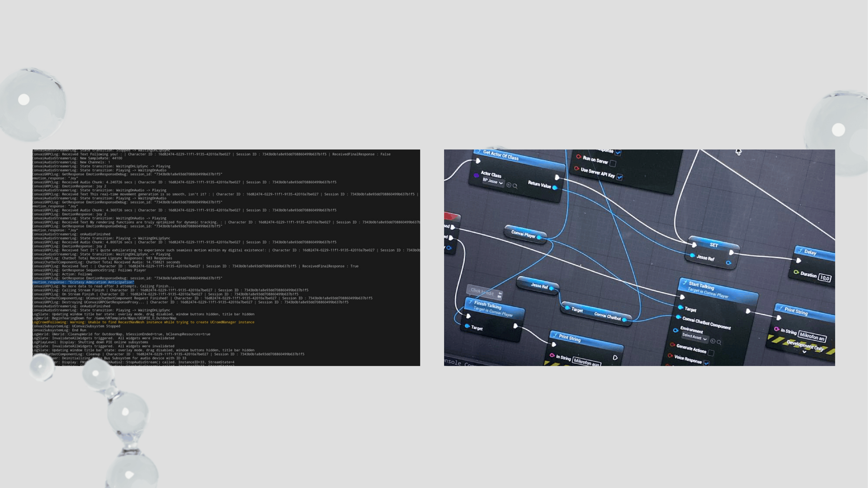Click Get Actor Of Class exec input pin
868x488 pixels.
[478, 161]
